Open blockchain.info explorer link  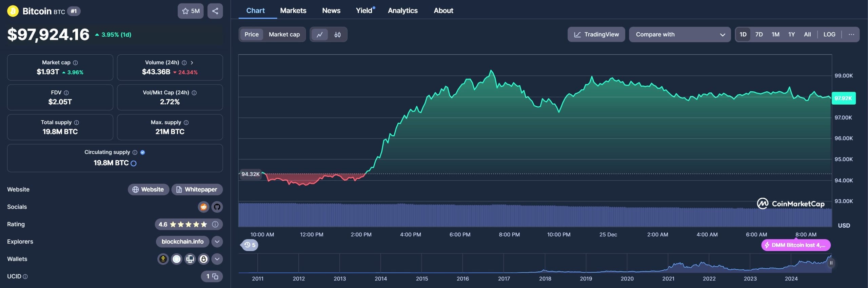[x=182, y=241]
